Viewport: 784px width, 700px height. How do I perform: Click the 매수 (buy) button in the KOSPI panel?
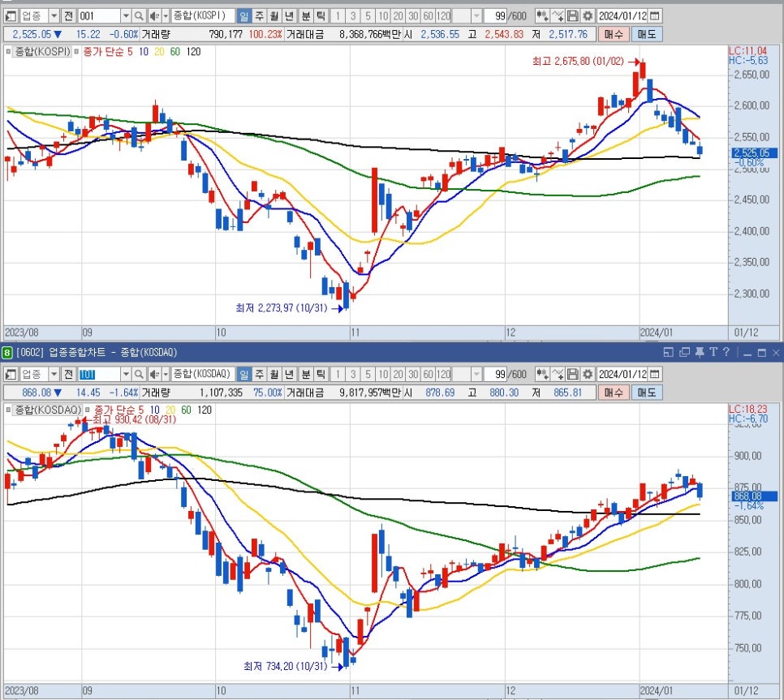(614, 35)
